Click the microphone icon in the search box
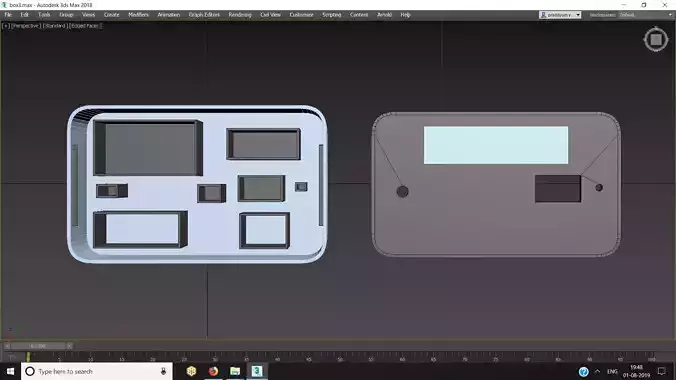Viewport: 676px width, 380px height. point(163,371)
